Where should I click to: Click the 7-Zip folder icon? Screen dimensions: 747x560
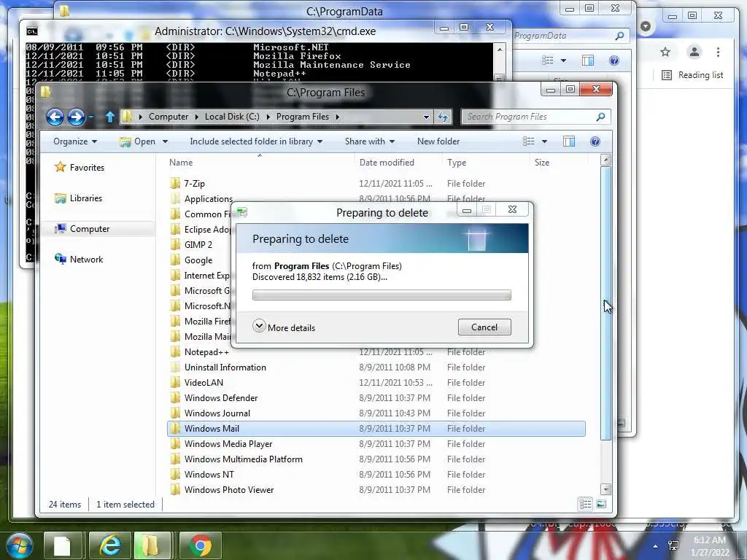(175, 183)
